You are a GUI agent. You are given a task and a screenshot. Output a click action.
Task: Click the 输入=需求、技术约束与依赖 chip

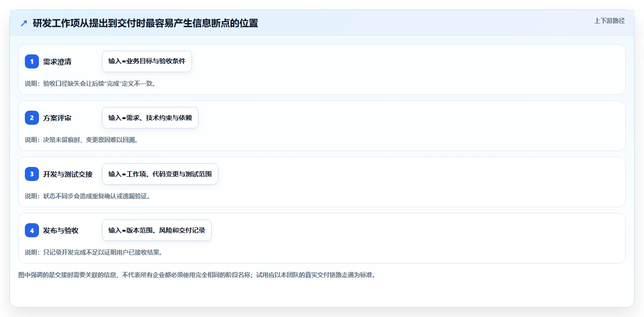[x=150, y=118]
